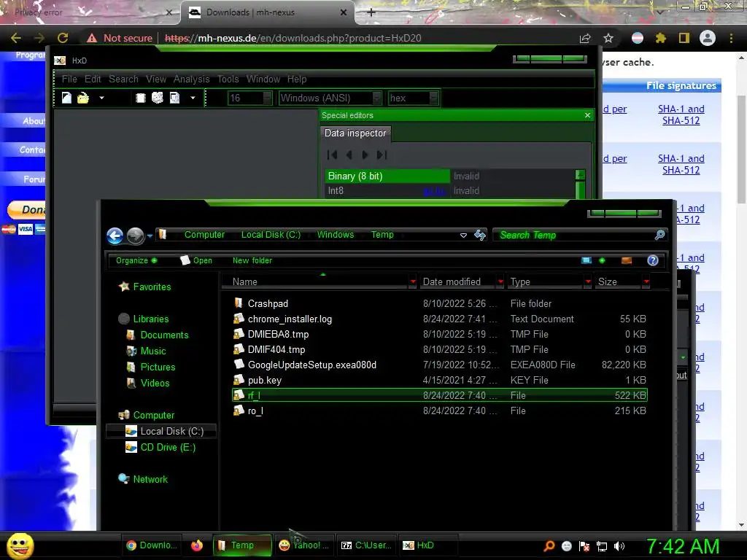
Task: Click the go to link in the Int8 row
Action: (434, 191)
